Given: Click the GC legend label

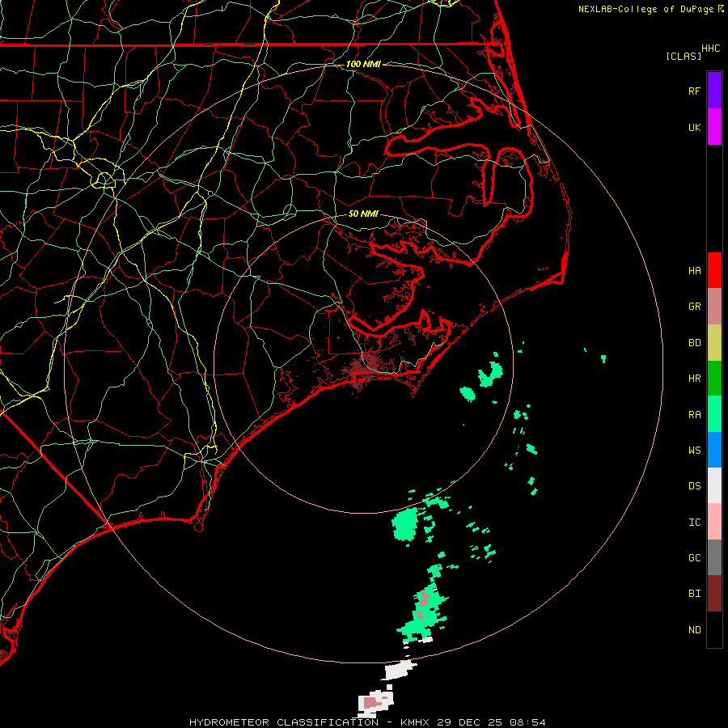Looking at the screenshot, I should 694,558.
